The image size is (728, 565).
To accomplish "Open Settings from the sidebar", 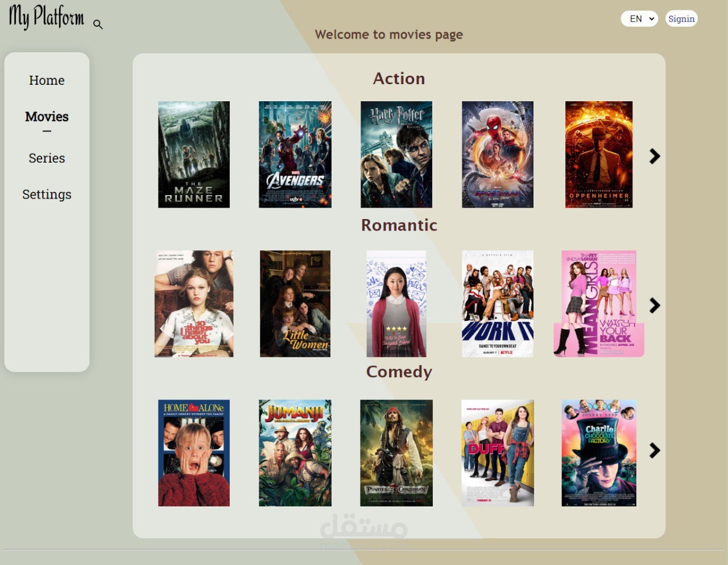I will click(x=47, y=195).
